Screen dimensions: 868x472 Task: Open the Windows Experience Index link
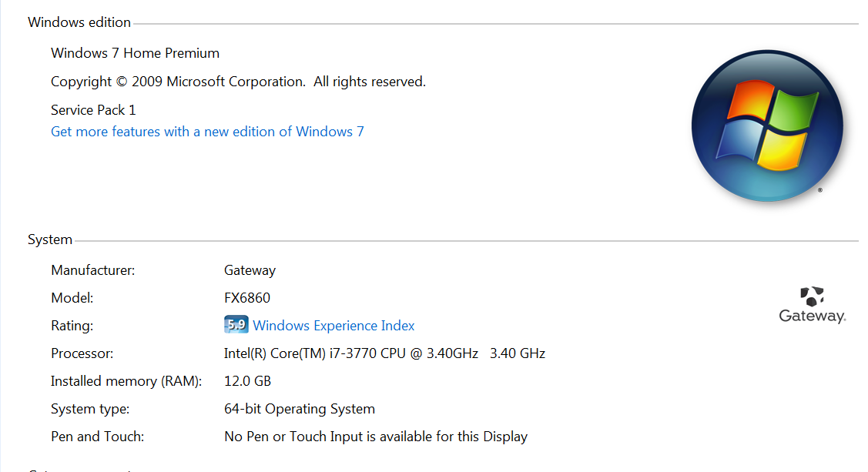click(333, 326)
